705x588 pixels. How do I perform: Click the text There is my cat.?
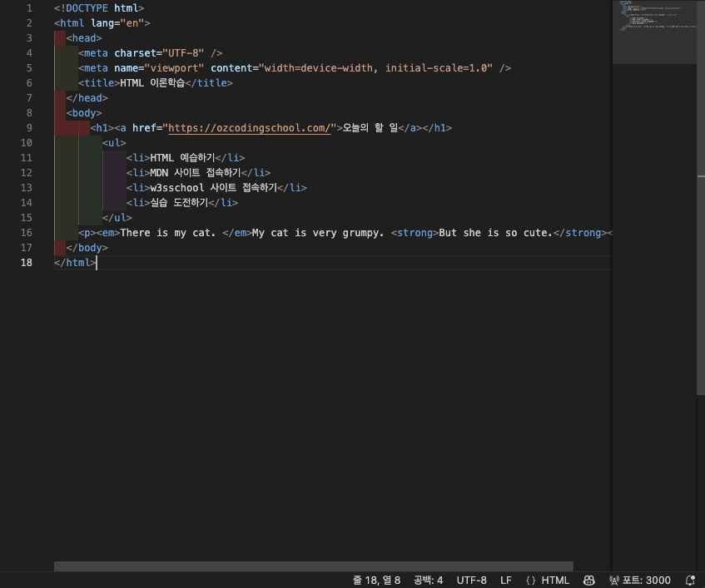click(x=168, y=233)
